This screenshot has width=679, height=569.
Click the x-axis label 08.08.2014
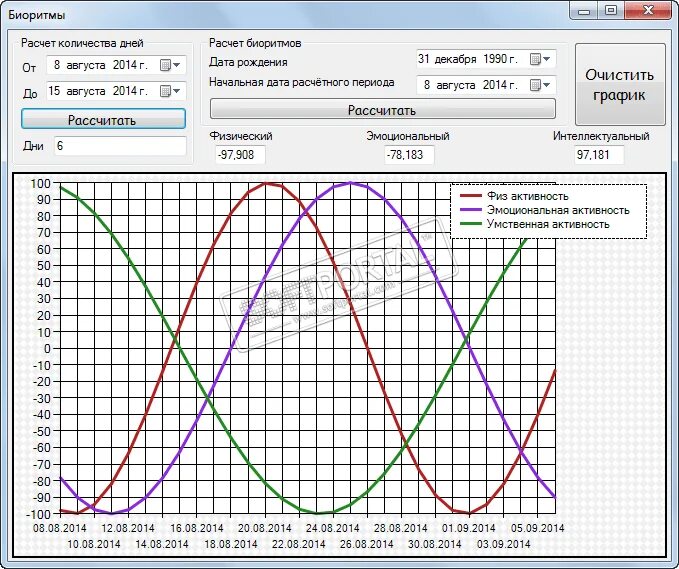[60, 528]
